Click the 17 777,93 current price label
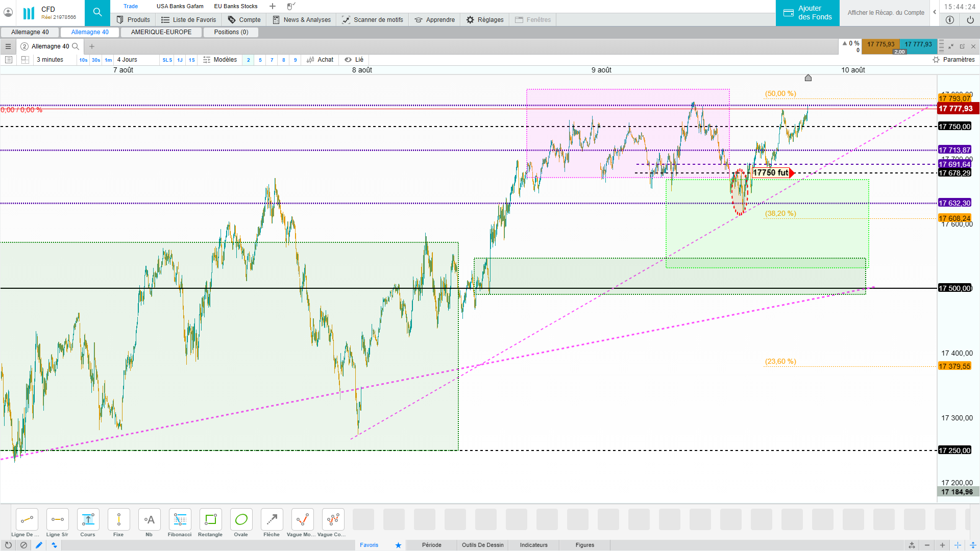Image resolution: width=980 pixels, height=551 pixels. 955,109
